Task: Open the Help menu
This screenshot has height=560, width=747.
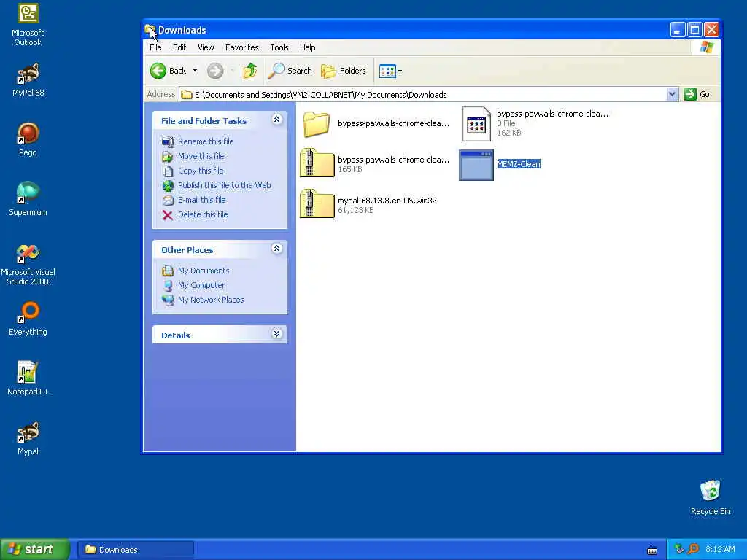Action: pyautogui.click(x=307, y=47)
